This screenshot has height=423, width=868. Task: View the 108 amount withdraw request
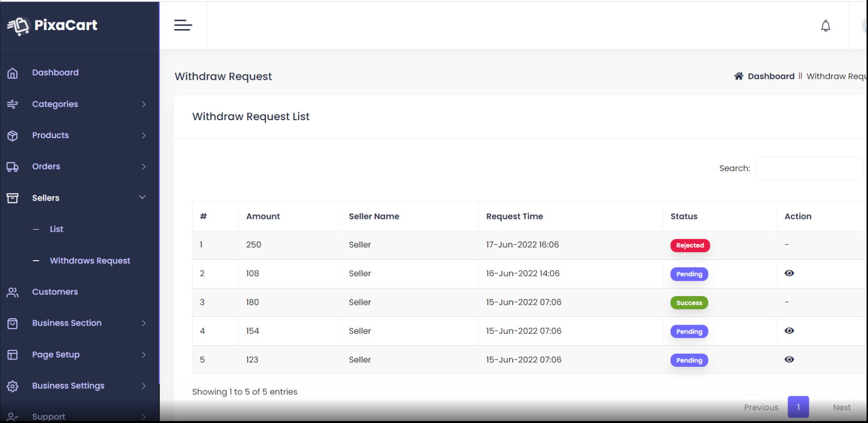[789, 273]
